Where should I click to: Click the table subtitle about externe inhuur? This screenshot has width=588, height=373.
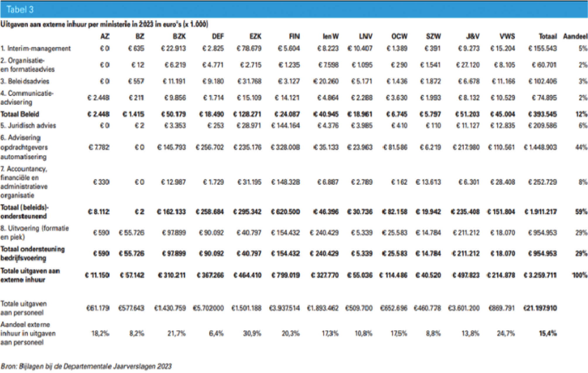tap(104, 24)
